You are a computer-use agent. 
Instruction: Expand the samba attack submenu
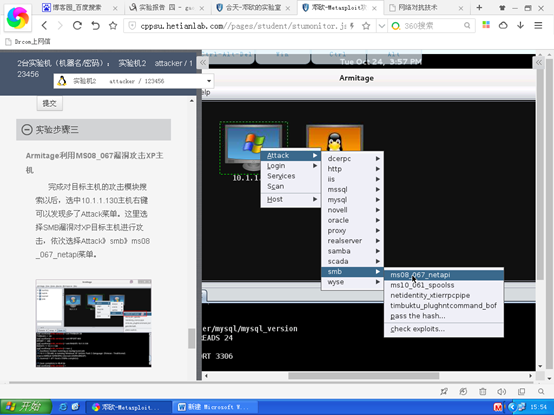352,251
